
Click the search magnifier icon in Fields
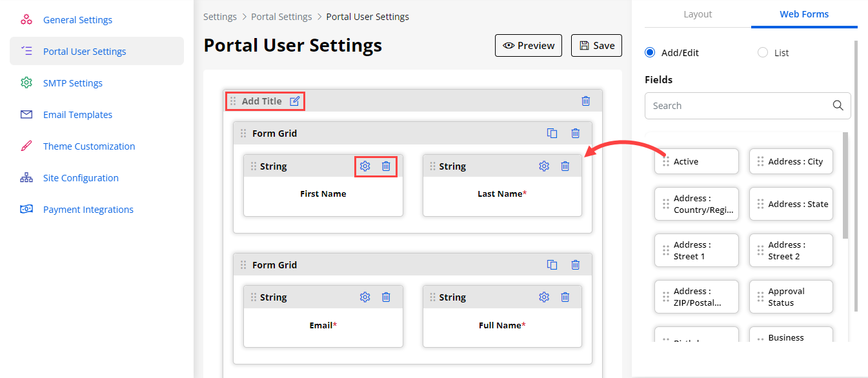click(838, 106)
